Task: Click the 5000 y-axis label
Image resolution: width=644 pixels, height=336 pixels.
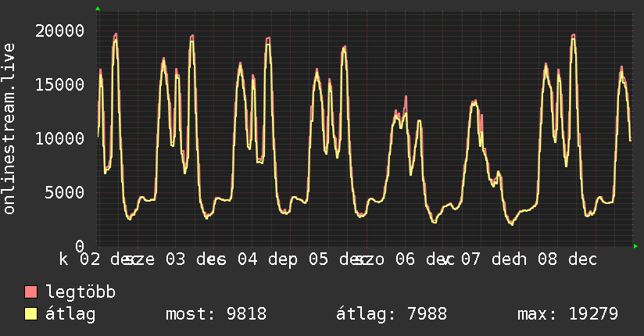Action: 65,192
